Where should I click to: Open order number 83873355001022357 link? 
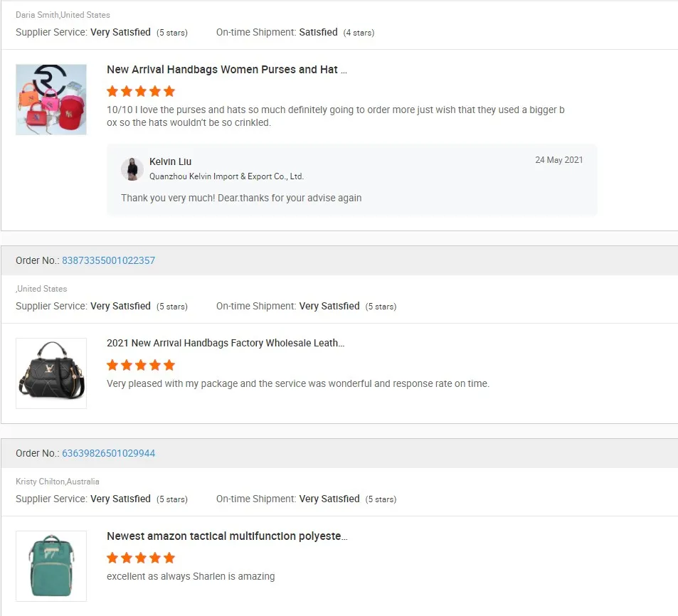(108, 260)
